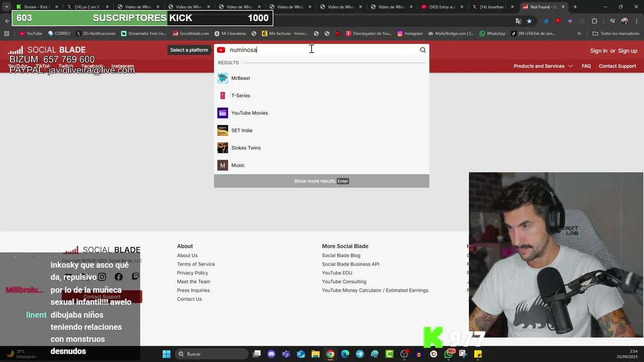The height and width of the screenshot is (362, 644).
Task: Click the YouTube platform icon in search box
Action: (221, 50)
